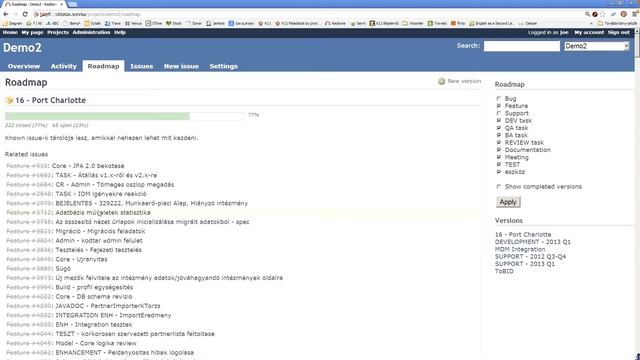Screen dimensions: 640x360
Task: Toggle the BA task checkbox
Action: [x=498, y=135]
